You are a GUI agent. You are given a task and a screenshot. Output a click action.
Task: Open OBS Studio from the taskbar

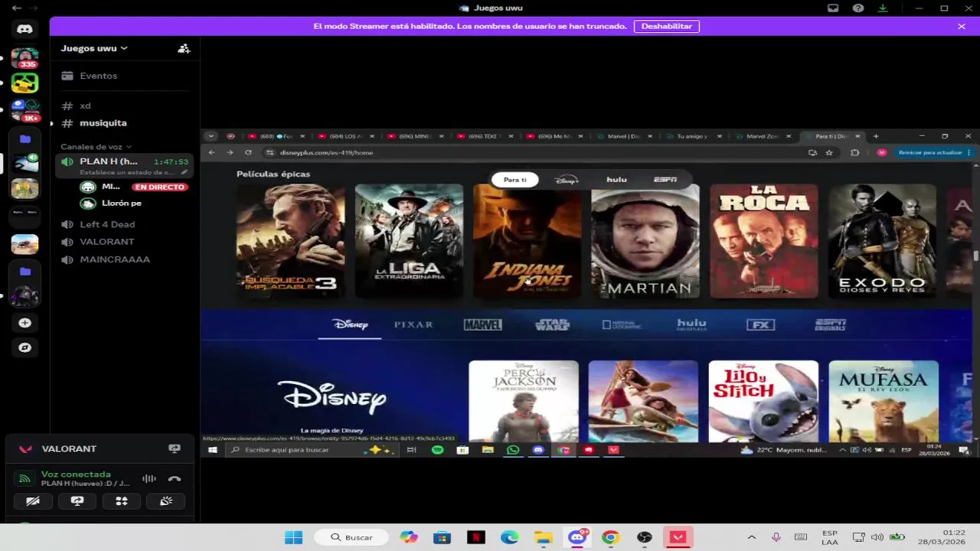coord(645,537)
